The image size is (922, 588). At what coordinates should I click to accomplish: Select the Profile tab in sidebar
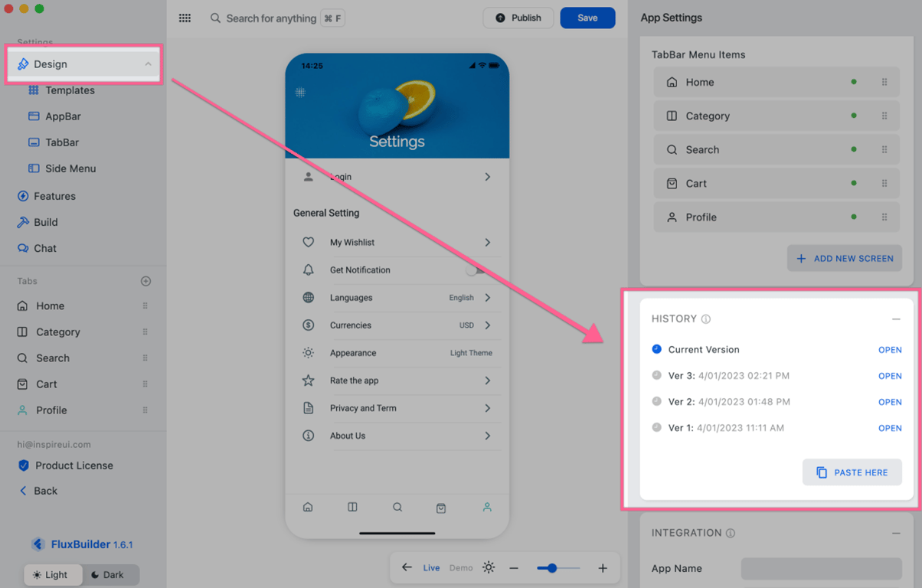(51, 410)
